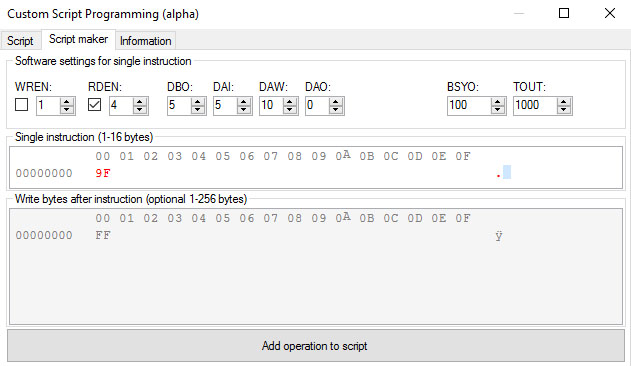Decrement DAI with the down arrow

[243, 110]
